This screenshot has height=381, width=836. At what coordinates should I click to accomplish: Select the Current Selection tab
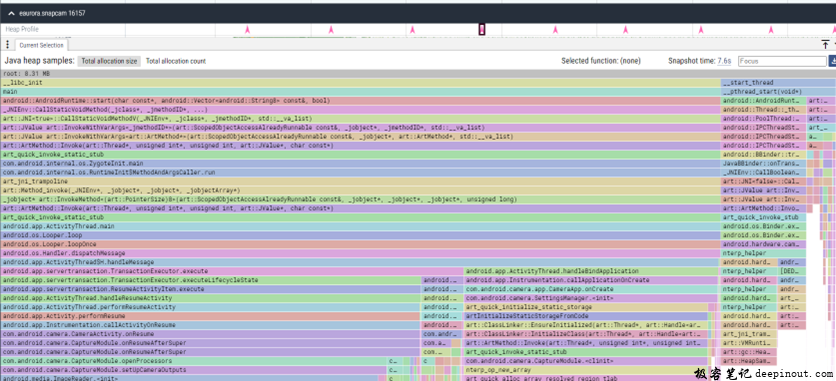(x=41, y=45)
